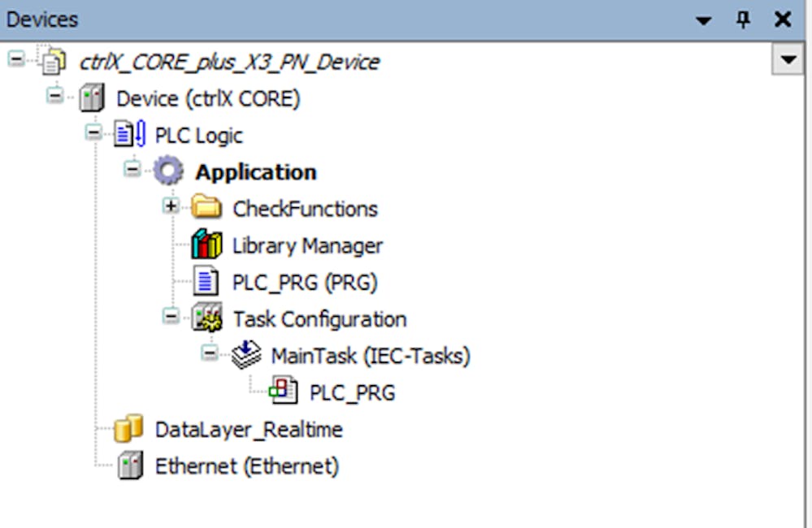Screen dimensions: 812x528
Task: Select the ctrlX_CORE_plus_X3_PN_Device project name
Action: point(229,62)
